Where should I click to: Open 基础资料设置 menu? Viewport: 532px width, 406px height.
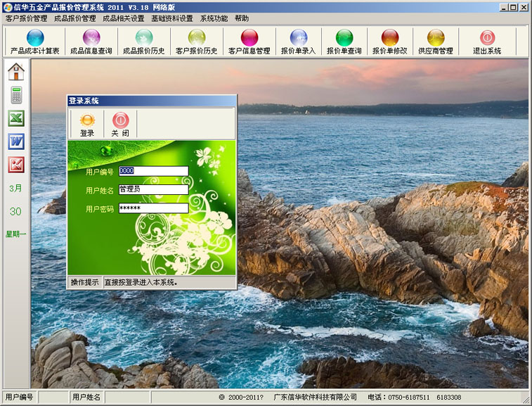coord(172,18)
